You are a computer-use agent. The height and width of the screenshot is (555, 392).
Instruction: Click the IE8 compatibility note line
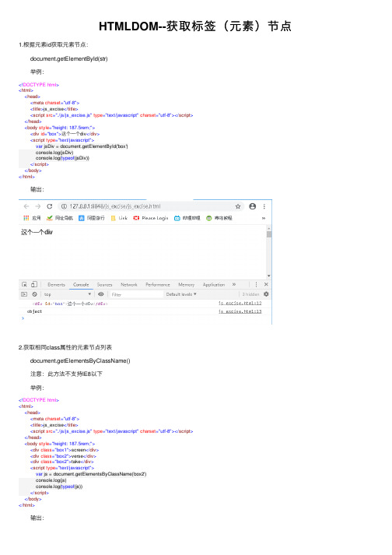coord(66,374)
